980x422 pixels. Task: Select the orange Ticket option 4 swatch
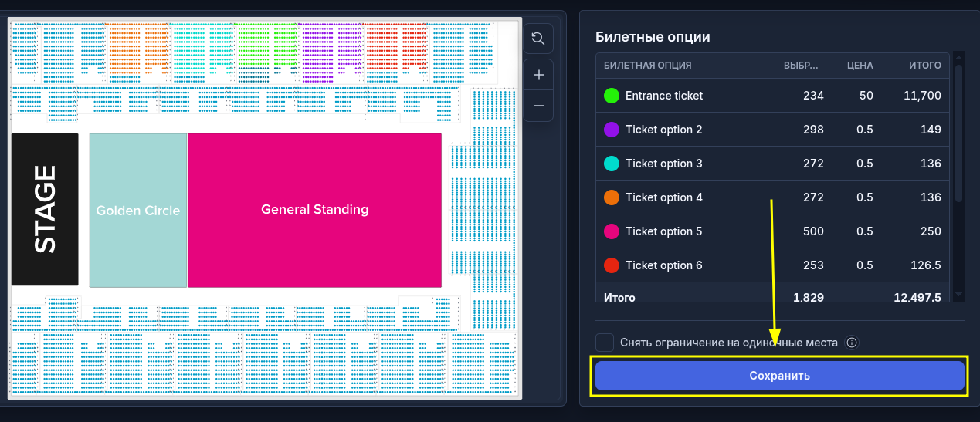611,197
